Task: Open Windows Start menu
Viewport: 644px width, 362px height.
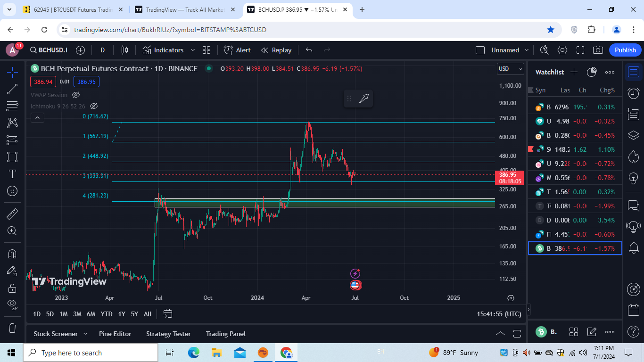Action: click(x=11, y=353)
